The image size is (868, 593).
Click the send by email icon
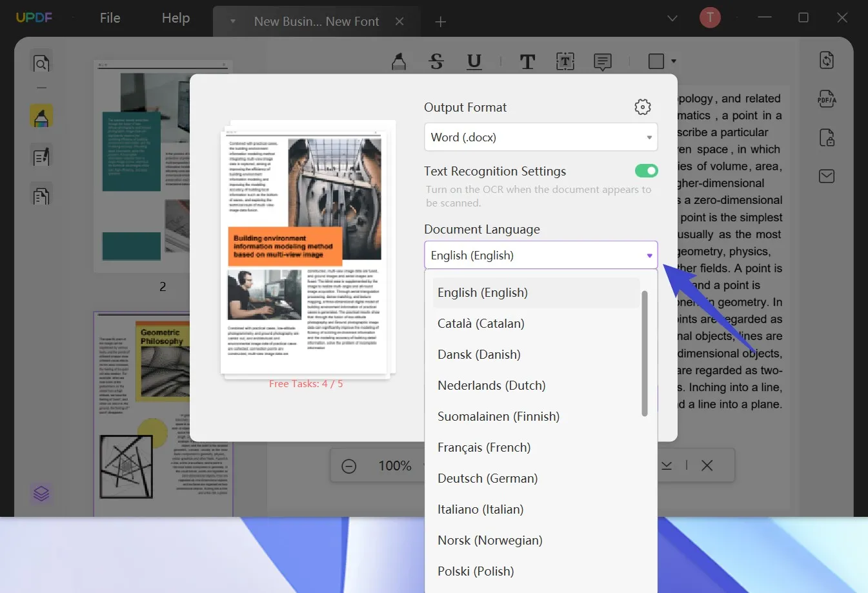click(x=826, y=176)
